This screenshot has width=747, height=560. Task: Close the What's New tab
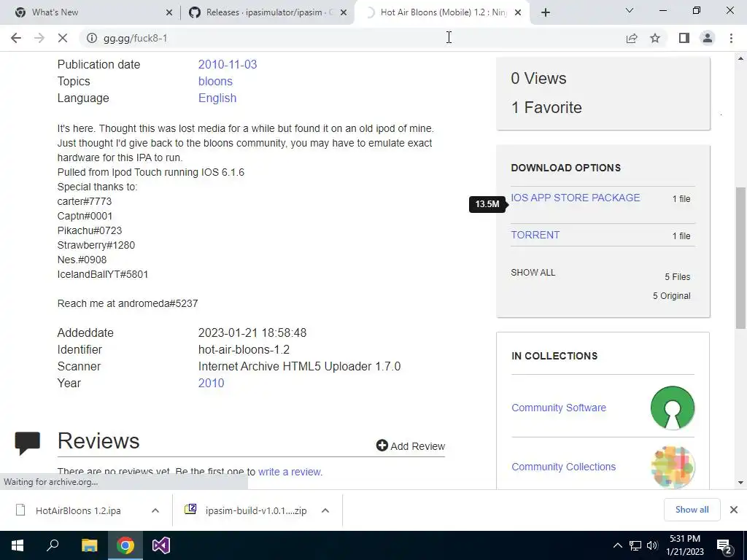tap(169, 13)
